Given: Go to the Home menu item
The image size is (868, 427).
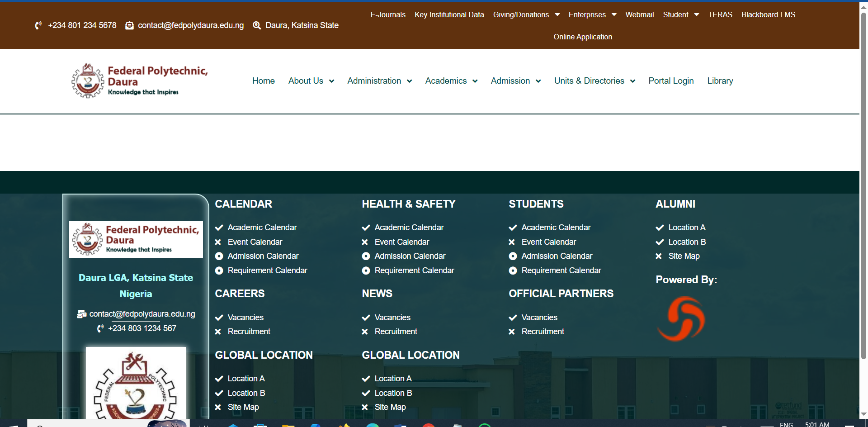Looking at the screenshot, I should [263, 81].
